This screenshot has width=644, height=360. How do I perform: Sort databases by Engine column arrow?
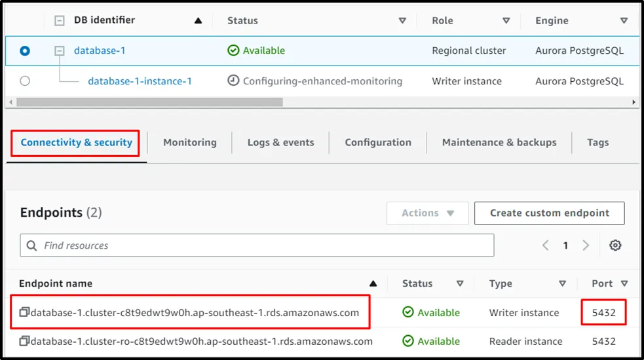coord(624,21)
